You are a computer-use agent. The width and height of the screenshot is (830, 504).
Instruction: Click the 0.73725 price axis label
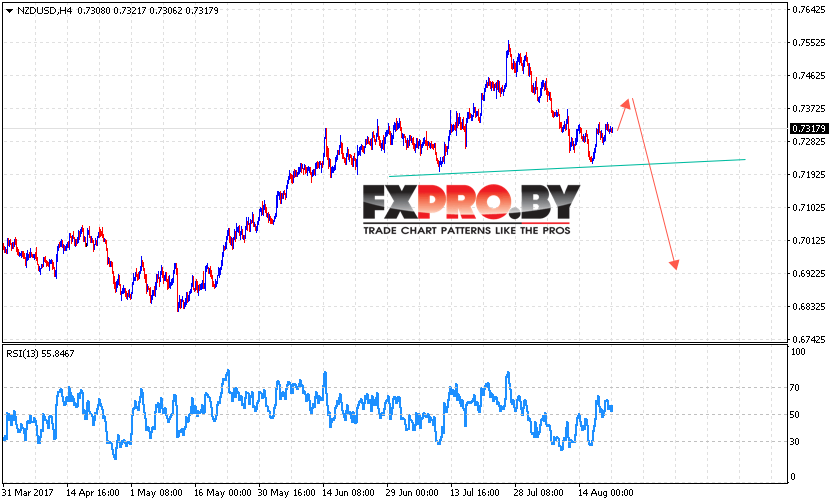click(x=808, y=109)
